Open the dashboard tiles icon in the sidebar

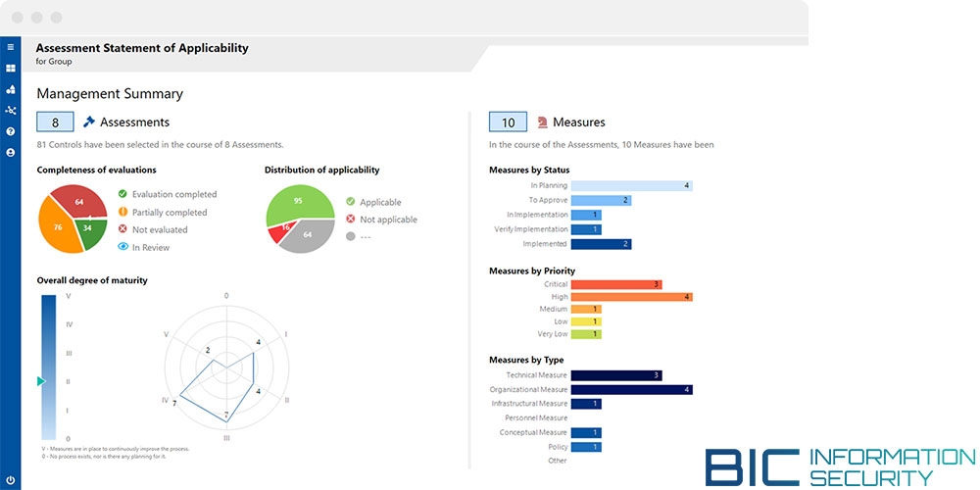coord(10,69)
